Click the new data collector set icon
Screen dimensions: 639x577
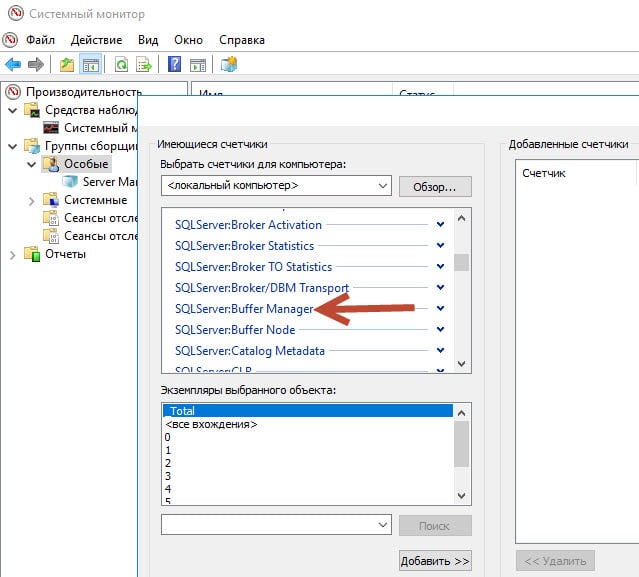[229, 64]
